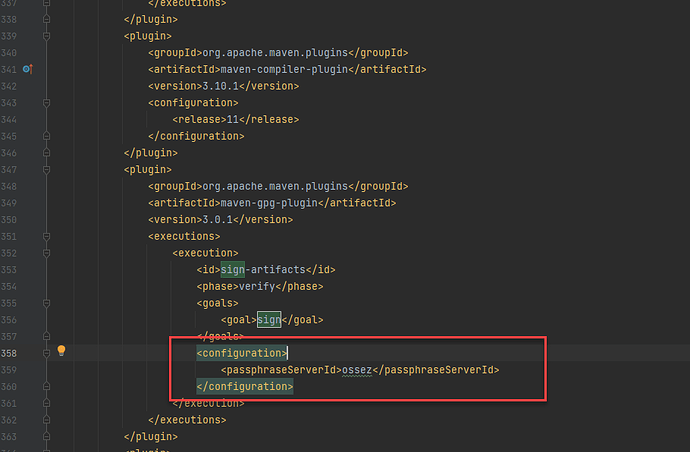This screenshot has width=690, height=452.
Task: Click the closing executions tag on line 362
Action: [x=187, y=420]
